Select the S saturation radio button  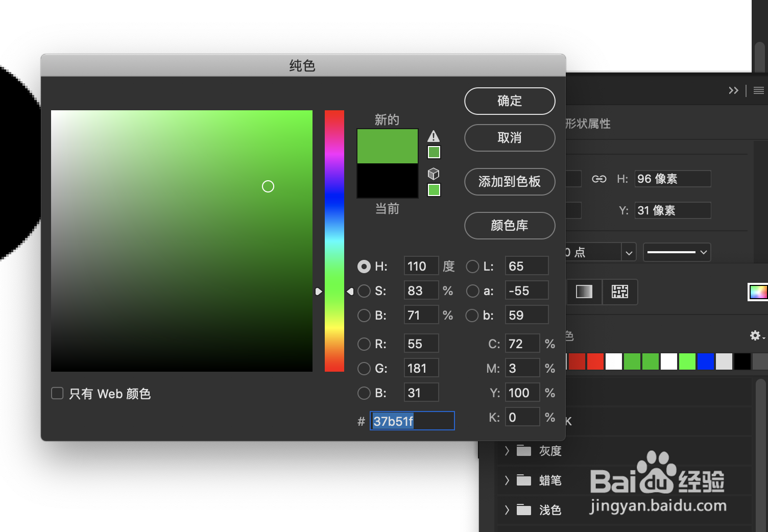coord(364,291)
